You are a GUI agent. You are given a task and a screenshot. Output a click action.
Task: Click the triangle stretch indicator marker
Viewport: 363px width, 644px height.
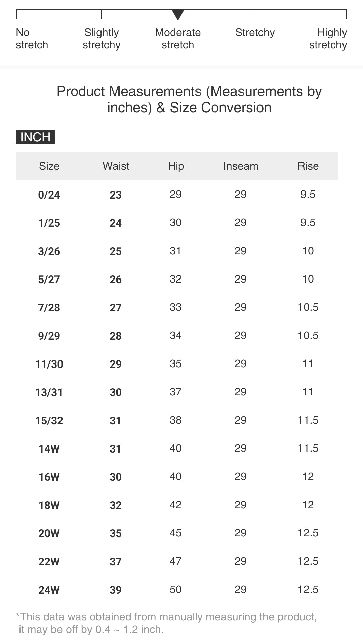[x=178, y=14]
